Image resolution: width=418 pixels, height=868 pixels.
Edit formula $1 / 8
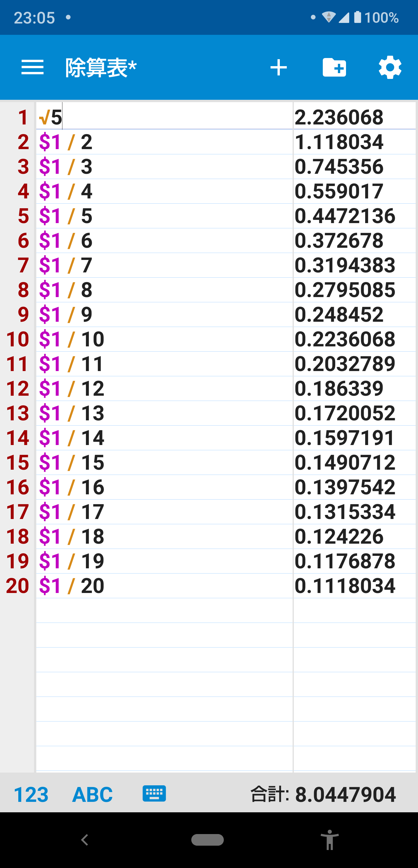tap(165, 290)
